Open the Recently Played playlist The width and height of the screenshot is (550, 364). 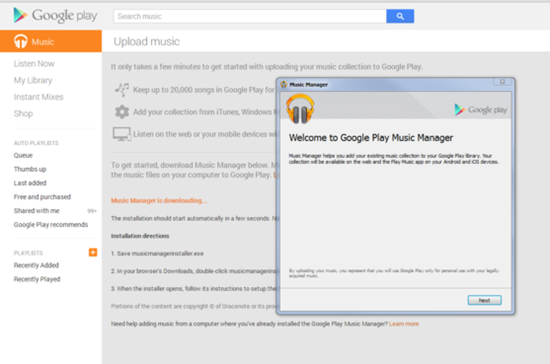[x=37, y=279]
